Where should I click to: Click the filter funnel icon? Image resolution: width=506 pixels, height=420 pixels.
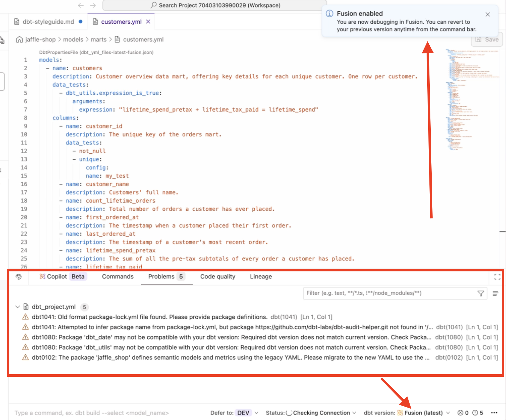click(x=480, y=293)
